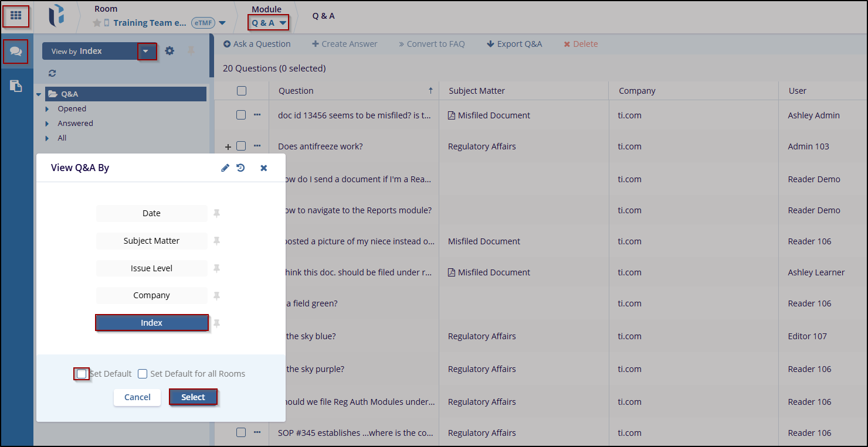Screen dimensions: 868x447
Task: Open the documents sidebar icon
Action: click(x=16, y=86)
